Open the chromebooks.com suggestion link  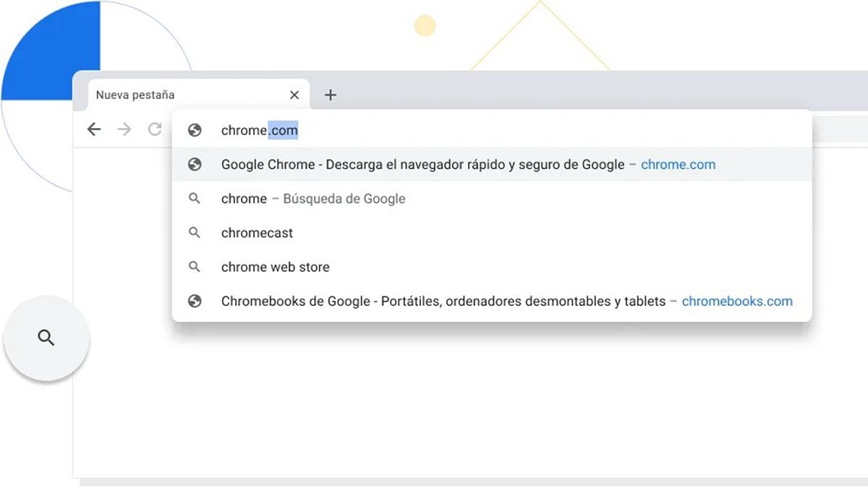click(737, 301)
